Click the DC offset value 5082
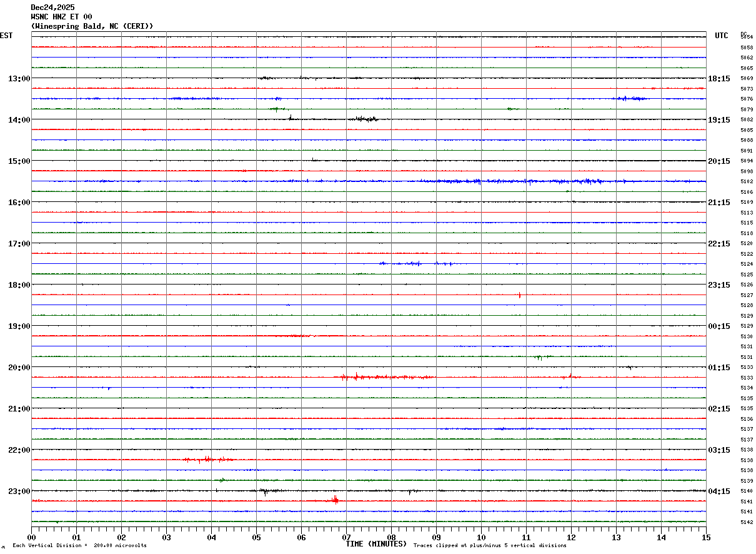Screen dimensions: 756x554 pos(747,120)
